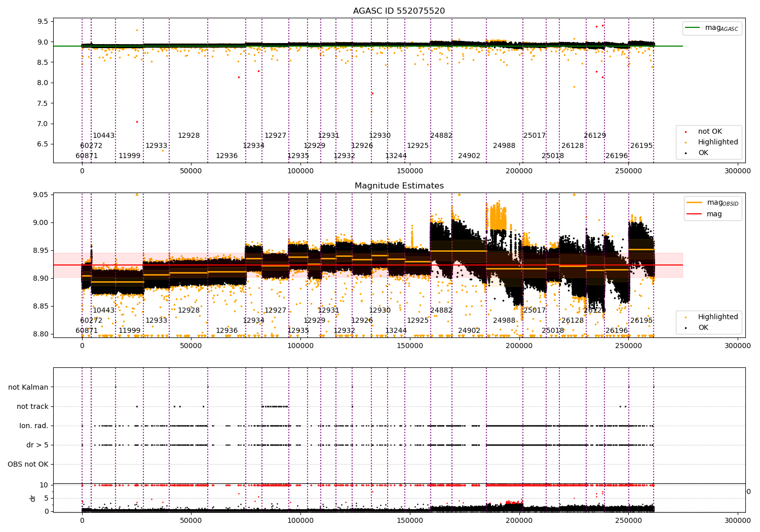Click the 'Ion. rad.' axis label
760x532 pixels.
click(34, 426)
